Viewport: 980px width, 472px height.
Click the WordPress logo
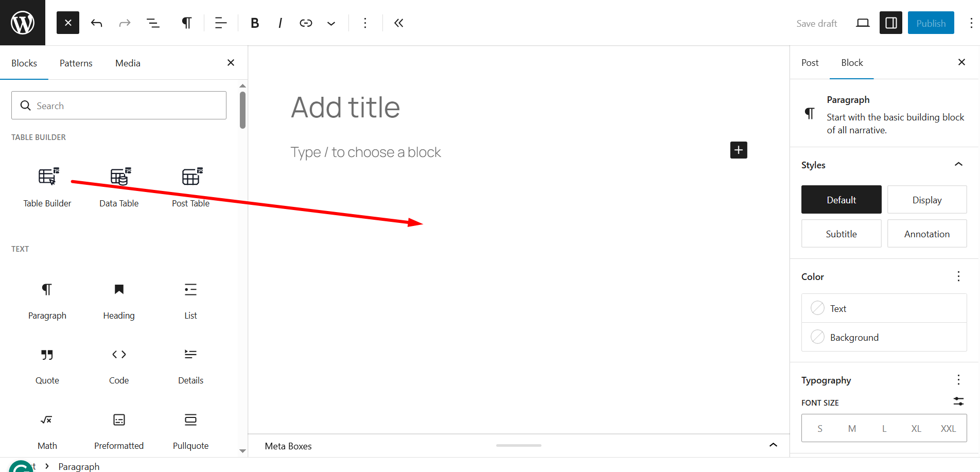click(x=23, y=23)
